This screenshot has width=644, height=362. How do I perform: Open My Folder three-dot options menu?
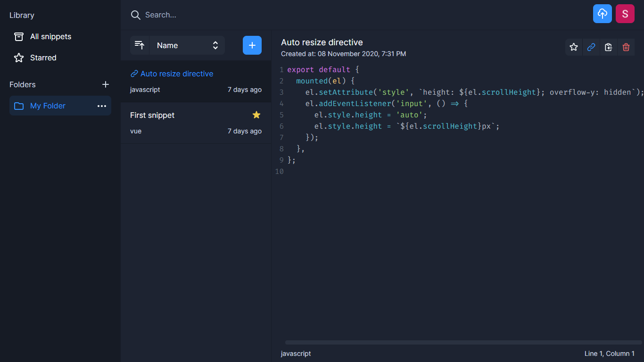102,106
